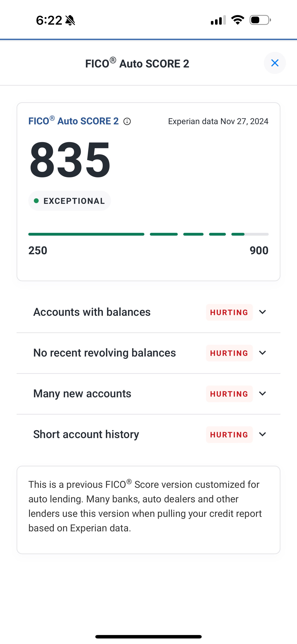This screenshot has height=644, width=297.
Task: Tap the HURTING badge for No recent revolving balances
Action: click(229, 353)
